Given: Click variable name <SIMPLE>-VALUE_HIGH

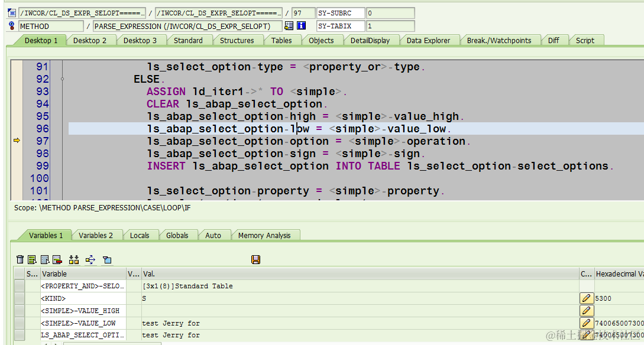Looking at the screenshot, I should 80,311.
